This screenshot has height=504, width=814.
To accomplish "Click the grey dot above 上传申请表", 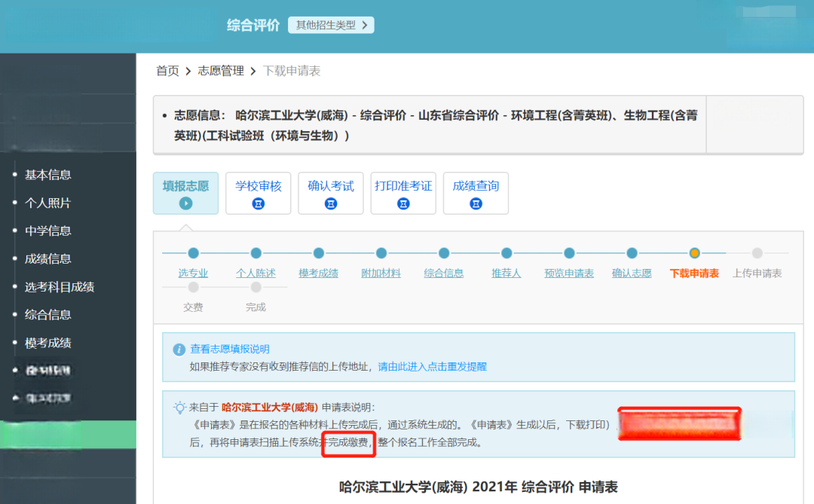I will pyautogui.click(x=757, y=253).
